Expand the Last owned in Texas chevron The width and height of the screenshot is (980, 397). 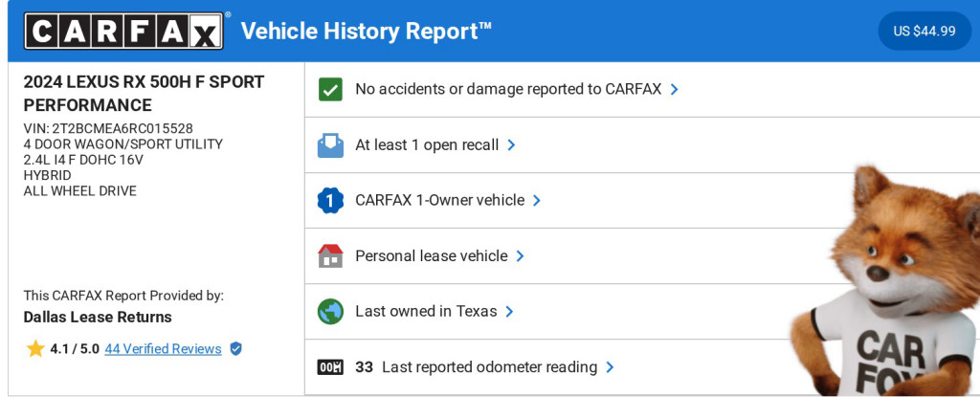click(x=510, y=311)
